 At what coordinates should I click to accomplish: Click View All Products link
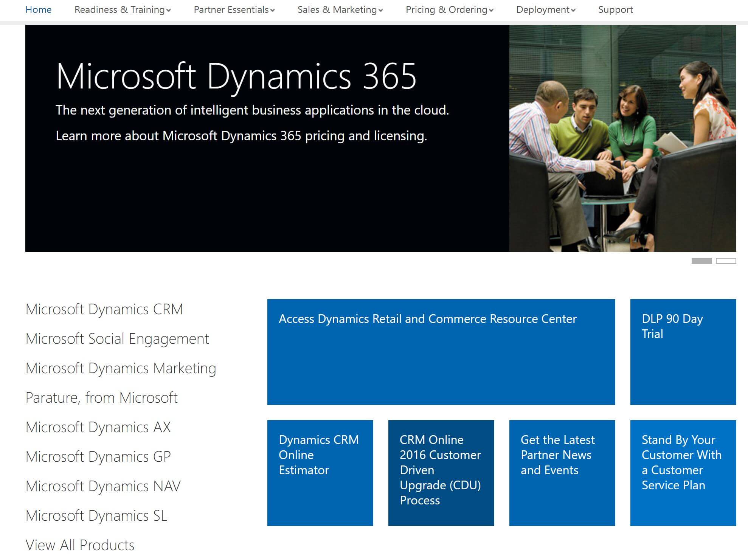80,545
